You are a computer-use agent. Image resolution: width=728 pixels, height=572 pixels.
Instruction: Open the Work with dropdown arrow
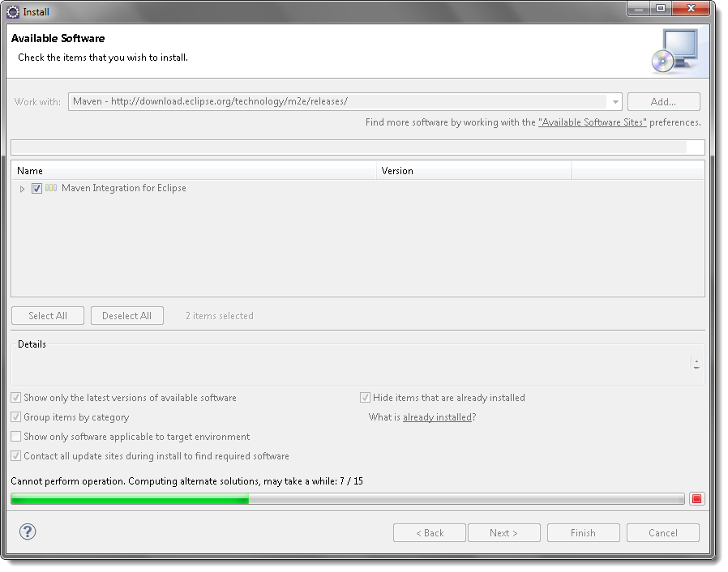[615, 101]
